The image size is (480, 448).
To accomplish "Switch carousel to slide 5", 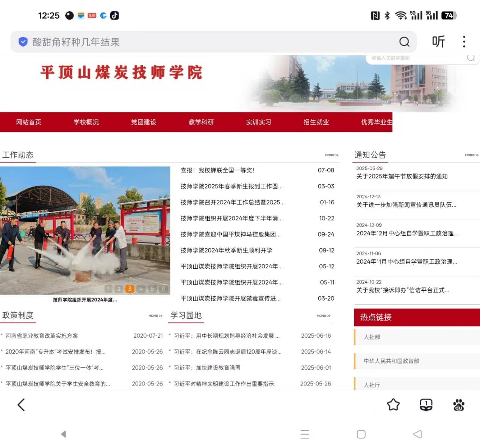I will coord(152,289).
